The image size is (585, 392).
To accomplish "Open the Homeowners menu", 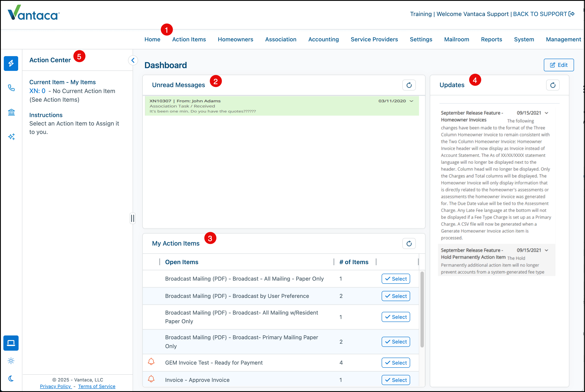I will [235, 39].
